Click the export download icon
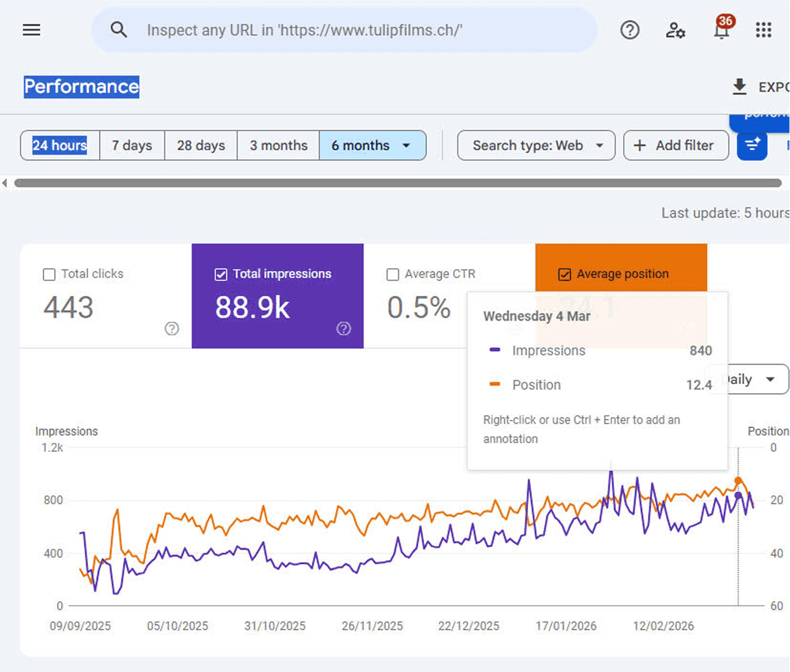This screenshot has height=672, width=790. click(x=739, y=86)
